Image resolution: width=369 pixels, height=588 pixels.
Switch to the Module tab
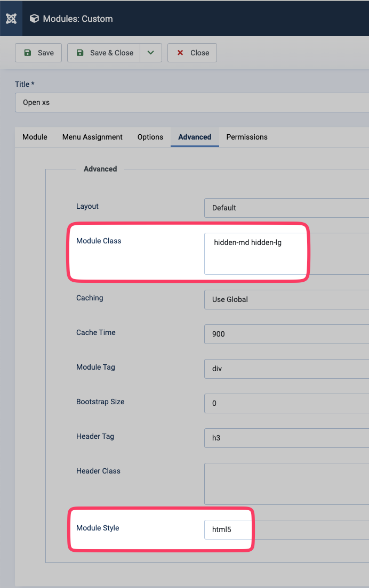click(x=35, y=137)
